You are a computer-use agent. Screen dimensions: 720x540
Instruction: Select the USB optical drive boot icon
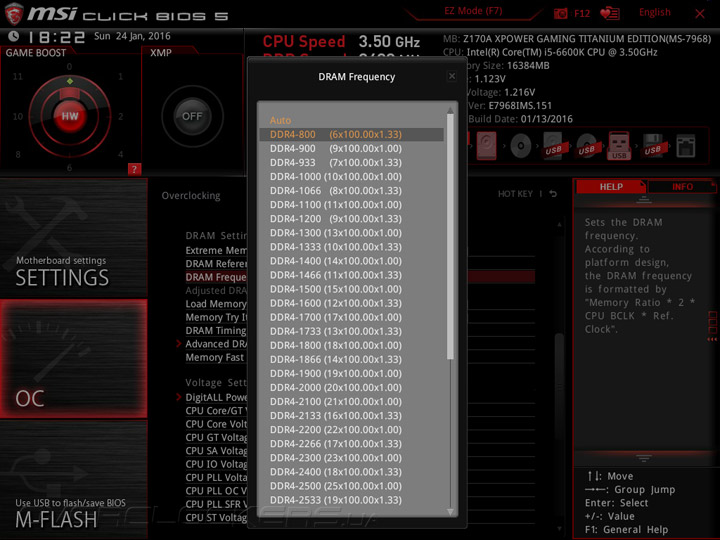coord(586,146)
